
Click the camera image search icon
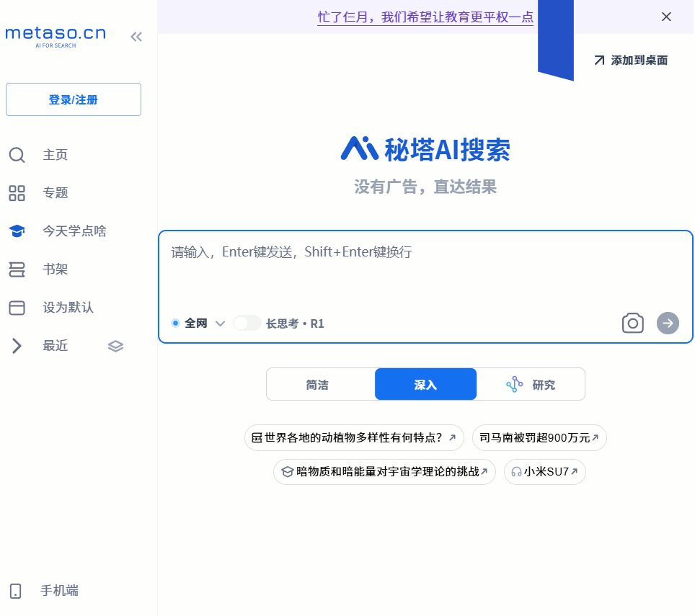click(632, 323)
